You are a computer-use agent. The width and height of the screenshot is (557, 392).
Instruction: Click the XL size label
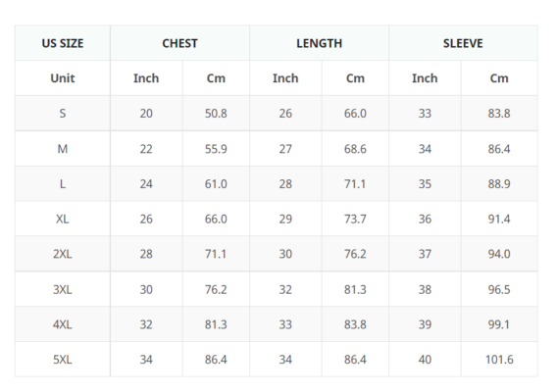click(63, 219)
